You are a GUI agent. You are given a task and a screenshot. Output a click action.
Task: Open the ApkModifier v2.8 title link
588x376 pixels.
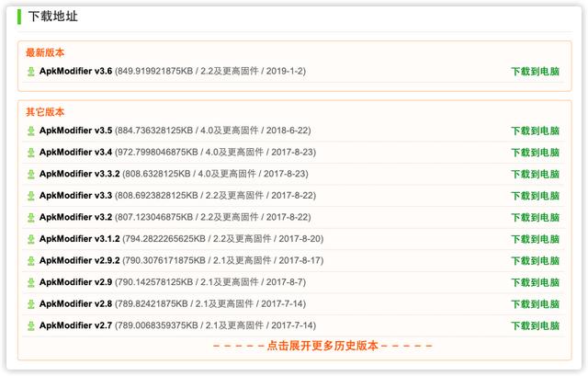pos(75,304)
